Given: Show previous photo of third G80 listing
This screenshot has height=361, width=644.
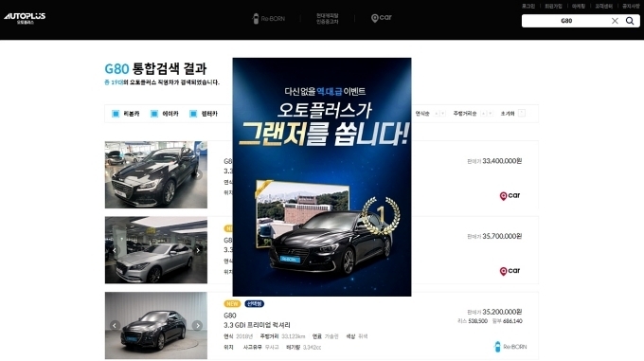Looking at the screenshot, I should pyautogui.click(x=115, y=325).
